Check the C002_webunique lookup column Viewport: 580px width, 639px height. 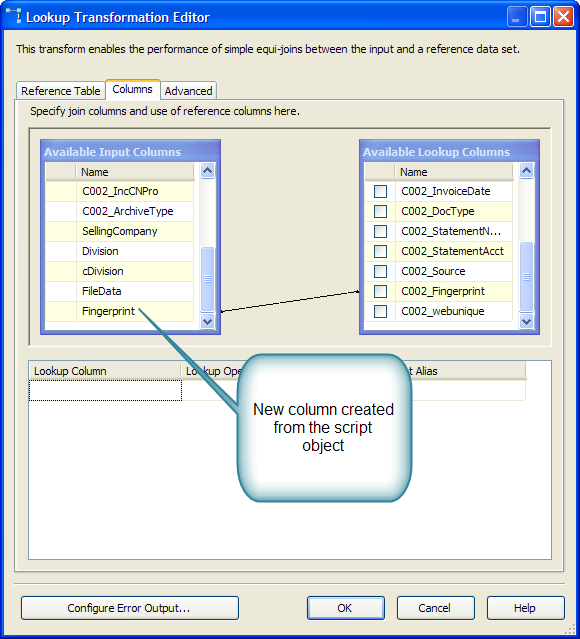tap(380, 311)
